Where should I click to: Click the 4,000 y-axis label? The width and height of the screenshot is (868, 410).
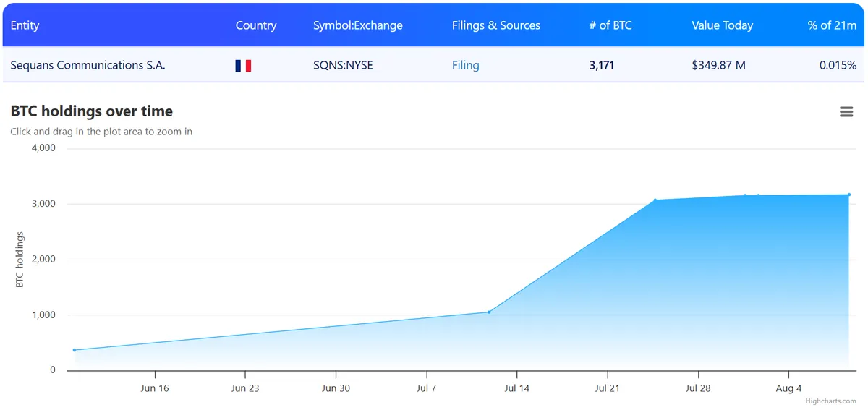click(43, 148)
